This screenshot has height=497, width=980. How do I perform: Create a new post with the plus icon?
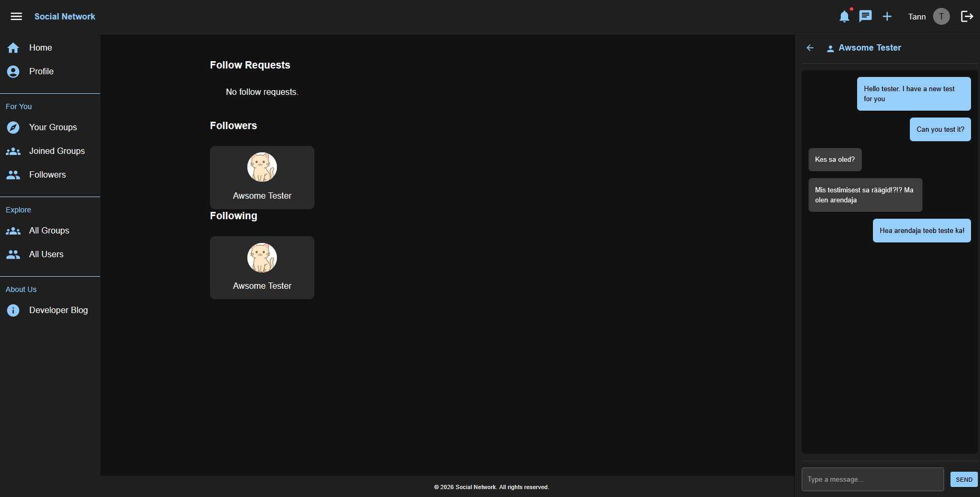click(x=887, y=16)
